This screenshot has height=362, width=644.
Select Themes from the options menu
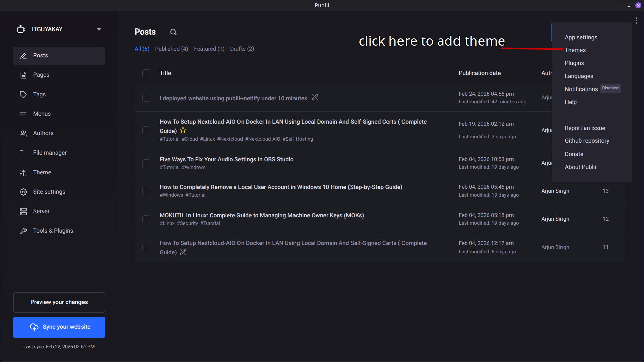click(x=575, y=50)
